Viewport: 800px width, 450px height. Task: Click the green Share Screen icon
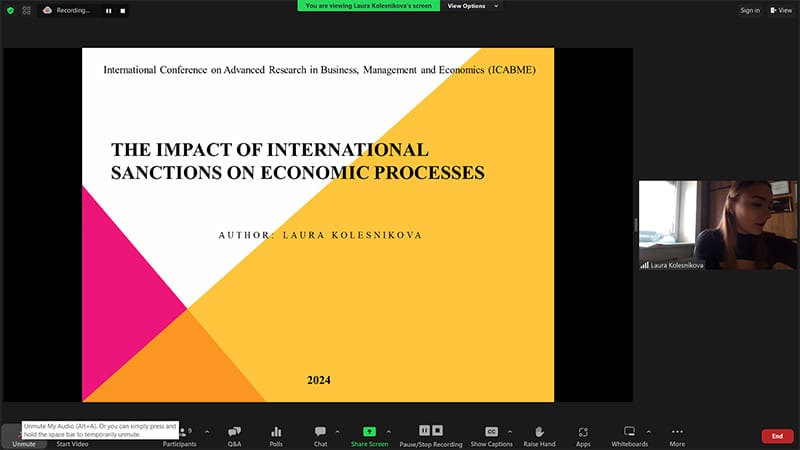369,431
